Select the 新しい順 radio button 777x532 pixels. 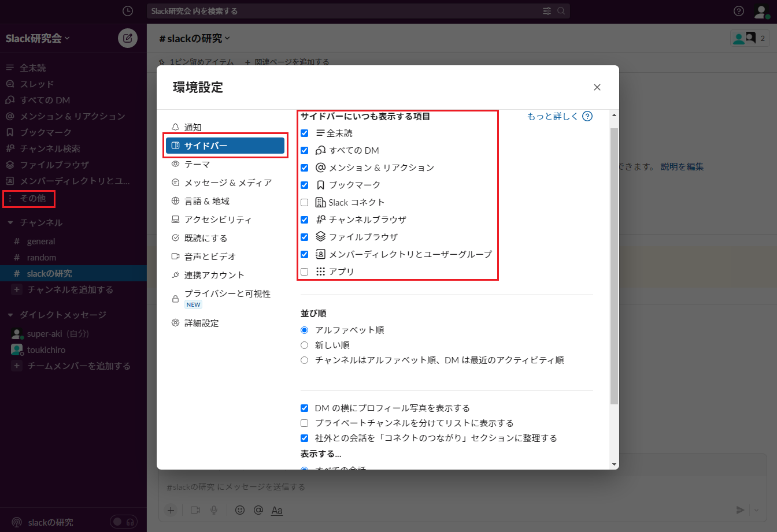[305, 345]
